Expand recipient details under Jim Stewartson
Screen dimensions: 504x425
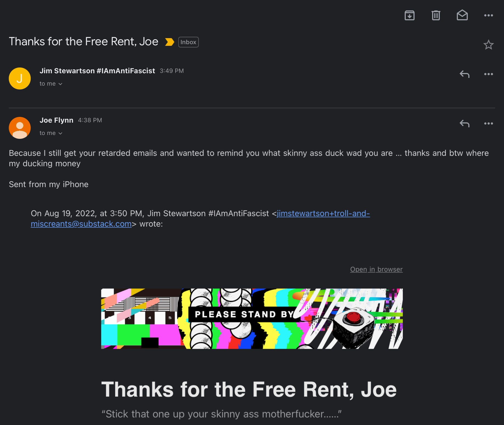[51, 84]
